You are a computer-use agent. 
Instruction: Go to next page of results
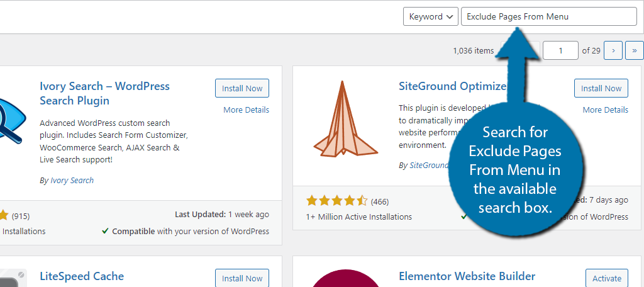pyautogui.click(x=613, y=50)
